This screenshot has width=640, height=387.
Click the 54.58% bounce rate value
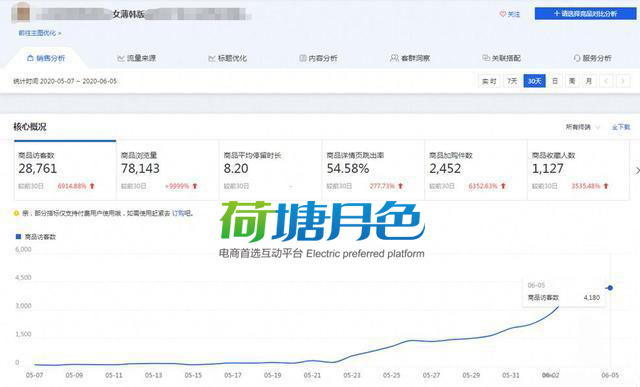pyautogui.click(x=348, y=168)
